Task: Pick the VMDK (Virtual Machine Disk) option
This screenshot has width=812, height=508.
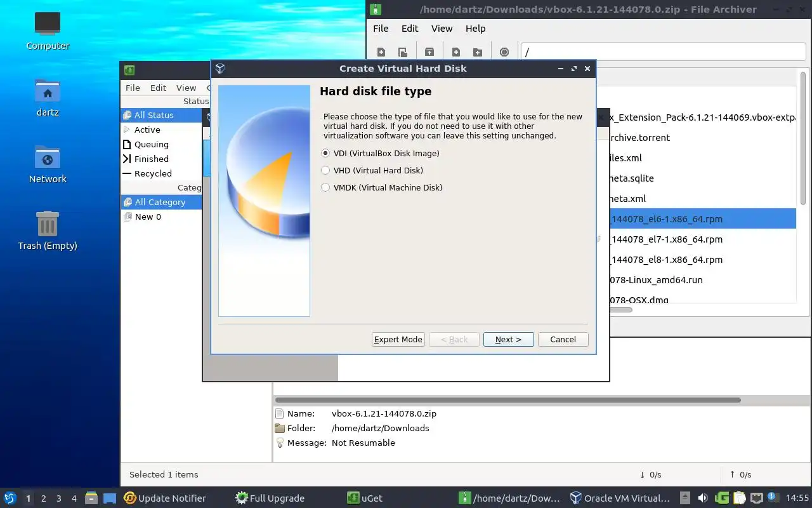Action: pyautogui.click(x=381, y=187)
